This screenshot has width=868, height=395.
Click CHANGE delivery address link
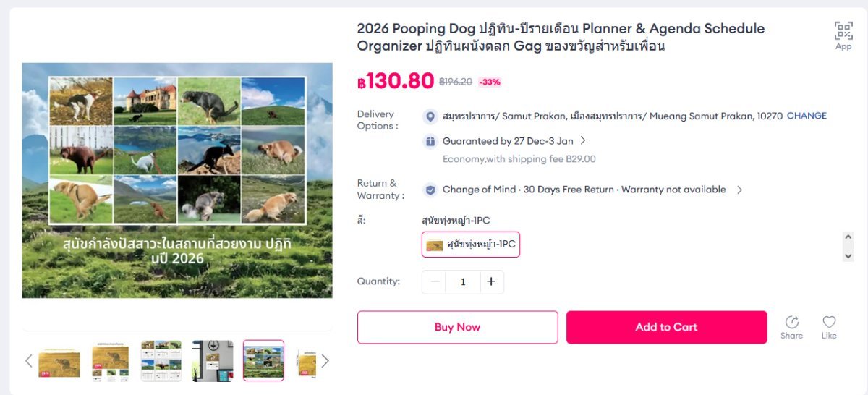point(807,116)
